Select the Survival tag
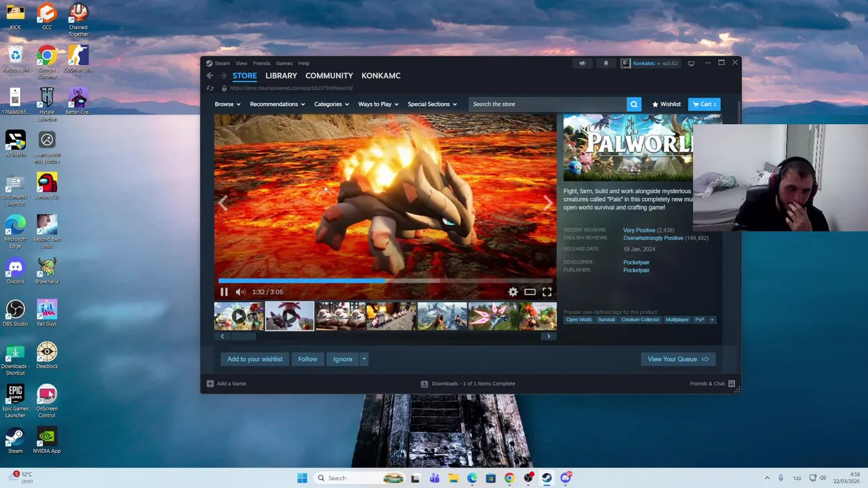868x488 pixels. tap(606, 320)
